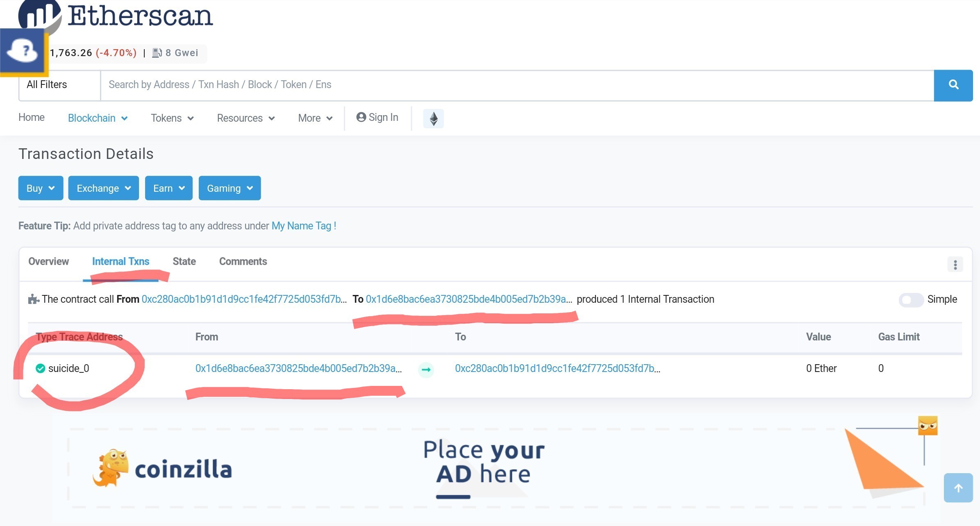Click the Sign In link
The height and width of the screenshot is (526, 980).
[x=377, y=117]
